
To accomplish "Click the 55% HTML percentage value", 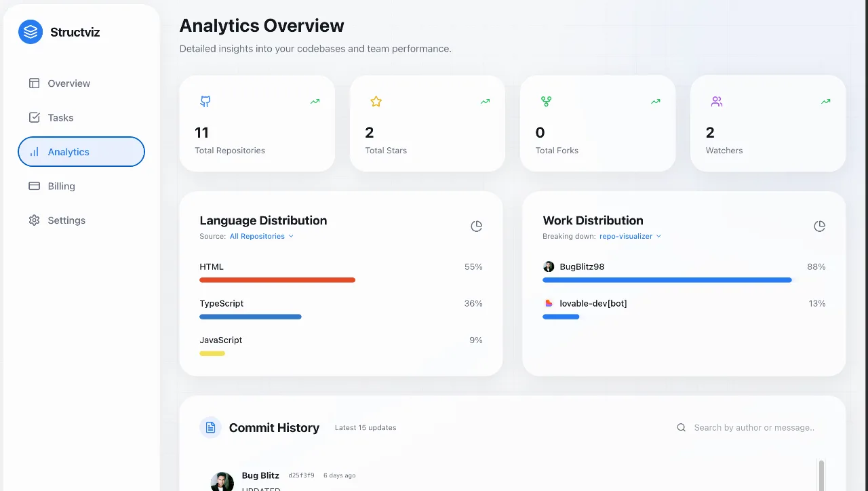I will [x=473, y=267].
